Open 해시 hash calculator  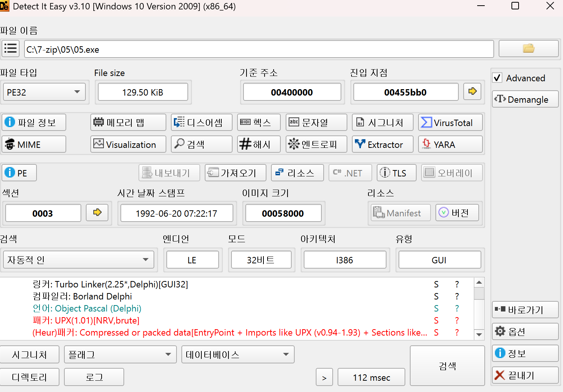(259, 144)
